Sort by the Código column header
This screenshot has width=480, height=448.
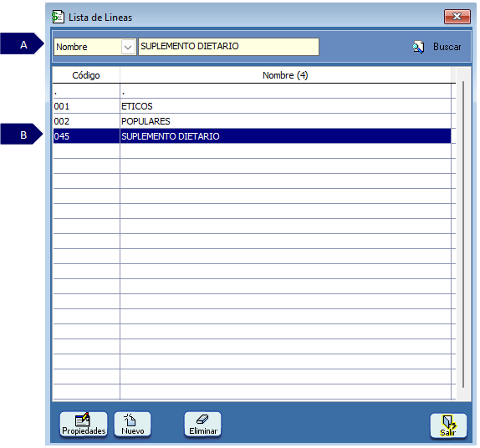pos(86,75)
